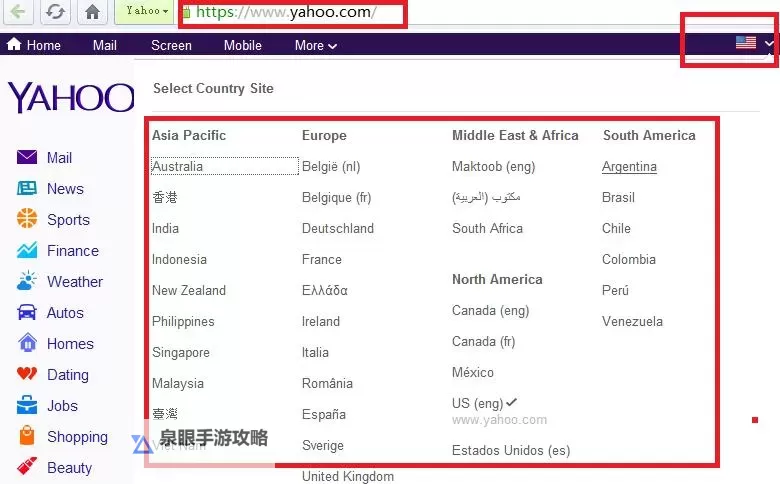Select the Arabic مكتوب site
780x484 pixels.
click(486, 197)
